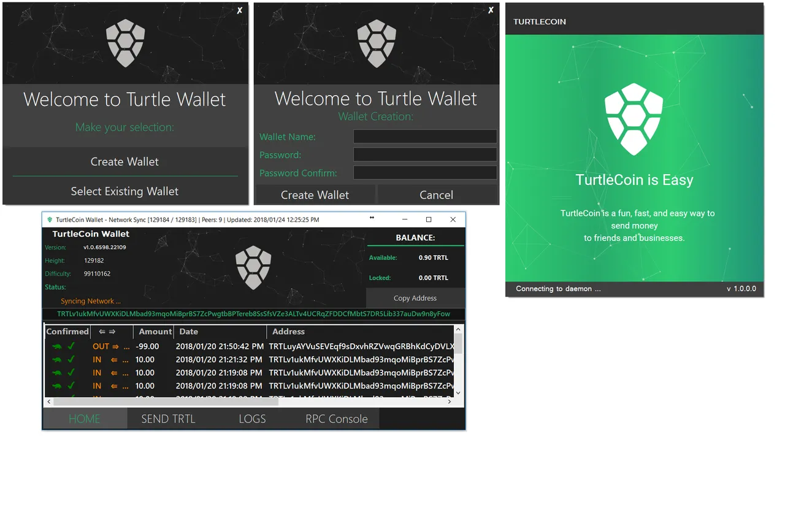This screenshot has height=532, width=785.
Task: Click the OUT arrow icon on -99.00 transaction
Action: click(x=115, y=346)
